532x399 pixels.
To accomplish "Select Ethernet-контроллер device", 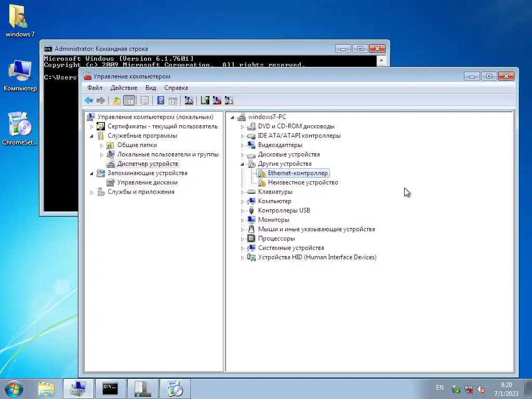I will [x=298, y=173].
